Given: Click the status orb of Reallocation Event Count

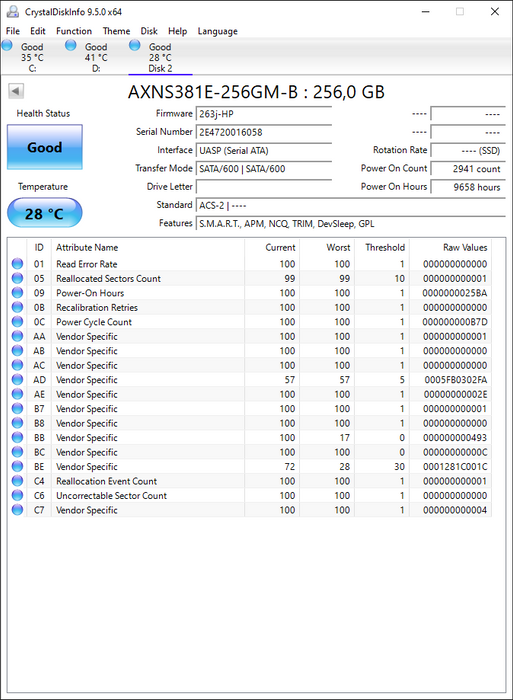Looking at the screenshot, I should (x=17, y=481).
